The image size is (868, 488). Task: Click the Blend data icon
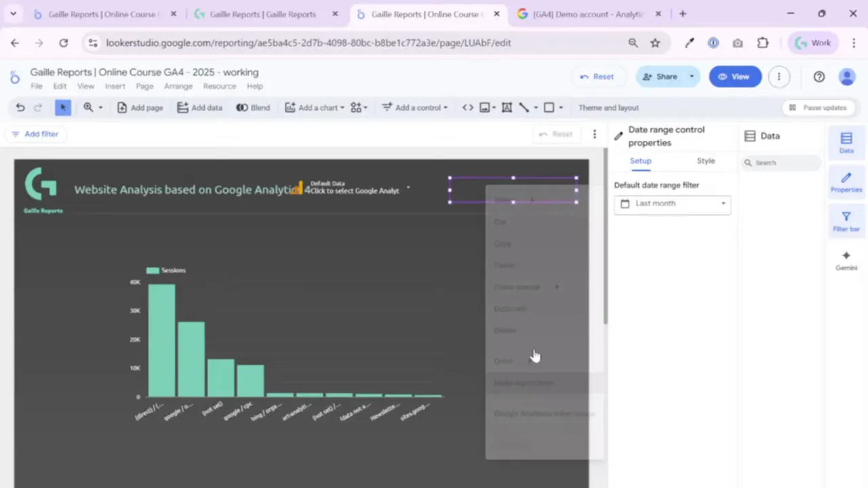(253, 108)
